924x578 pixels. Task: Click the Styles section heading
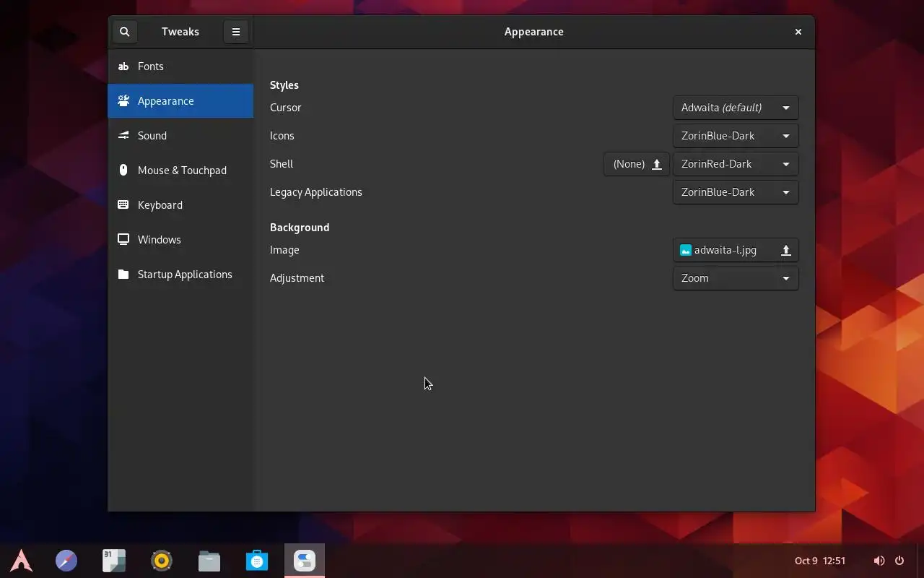pos(284,85)
